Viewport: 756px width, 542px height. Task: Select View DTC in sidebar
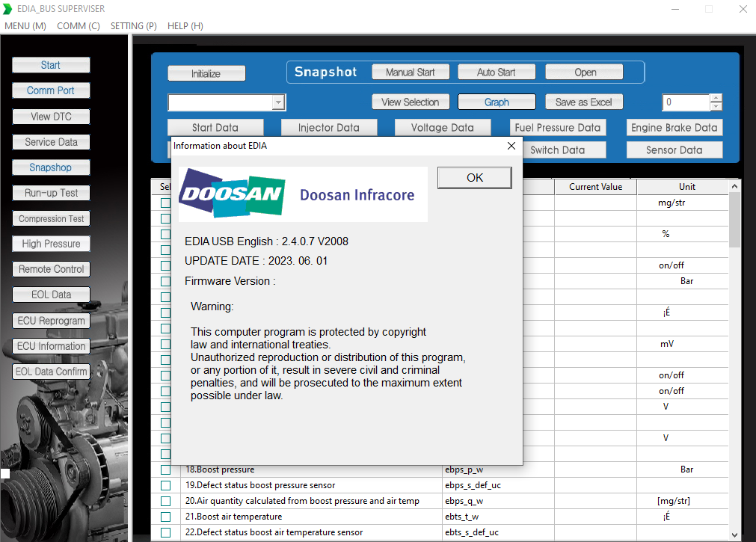point(51,117)
